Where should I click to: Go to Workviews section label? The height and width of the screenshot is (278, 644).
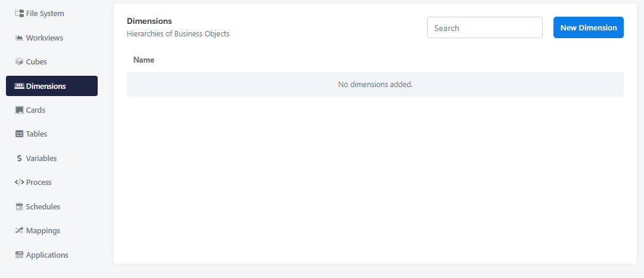point(44,38)
